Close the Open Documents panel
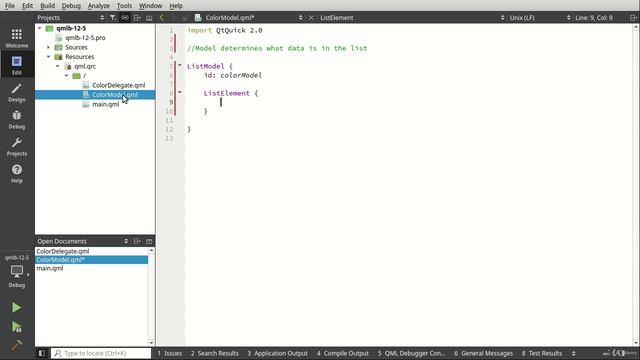The height and width of the screenshot is (360, 640). [x=149, y=241]
